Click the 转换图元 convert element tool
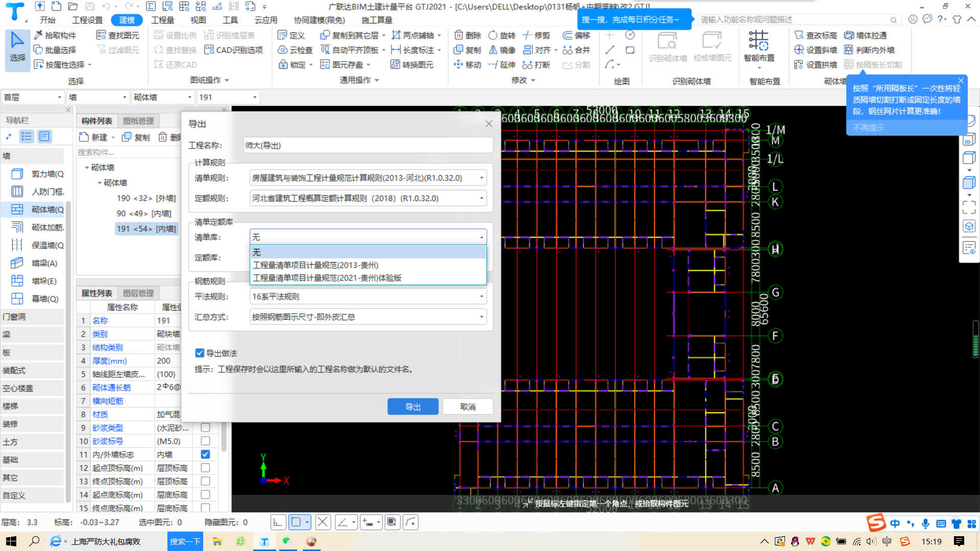Screen dimensions: 980x551 coord(412,65)
